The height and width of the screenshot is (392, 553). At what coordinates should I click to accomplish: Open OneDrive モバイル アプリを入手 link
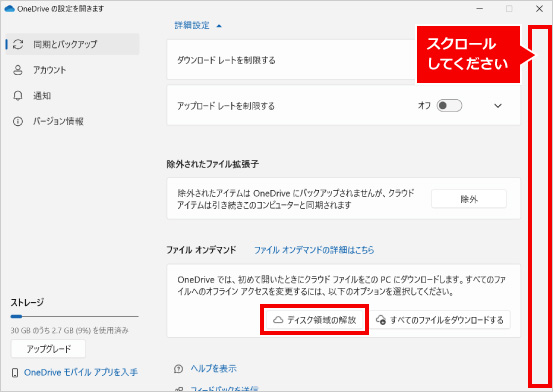[x=81, y=372]
